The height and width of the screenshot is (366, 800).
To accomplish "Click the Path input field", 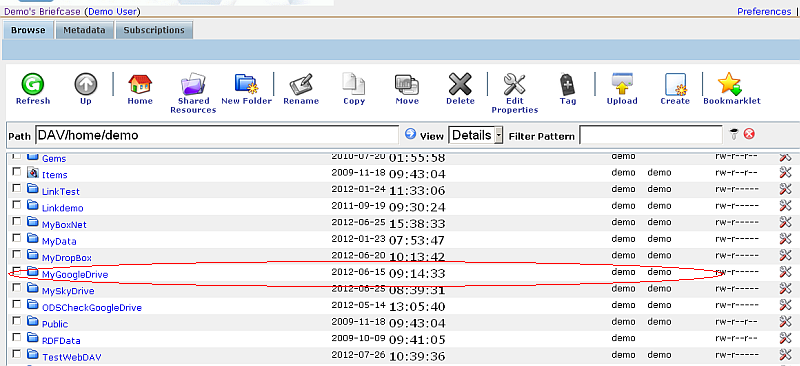I will [x=217, y=135].
